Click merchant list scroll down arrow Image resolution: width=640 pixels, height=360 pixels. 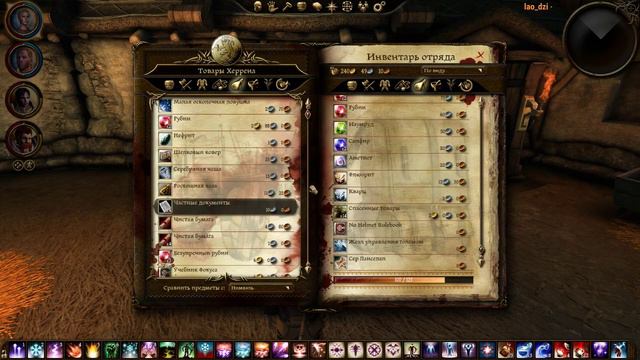click(308, 268)
